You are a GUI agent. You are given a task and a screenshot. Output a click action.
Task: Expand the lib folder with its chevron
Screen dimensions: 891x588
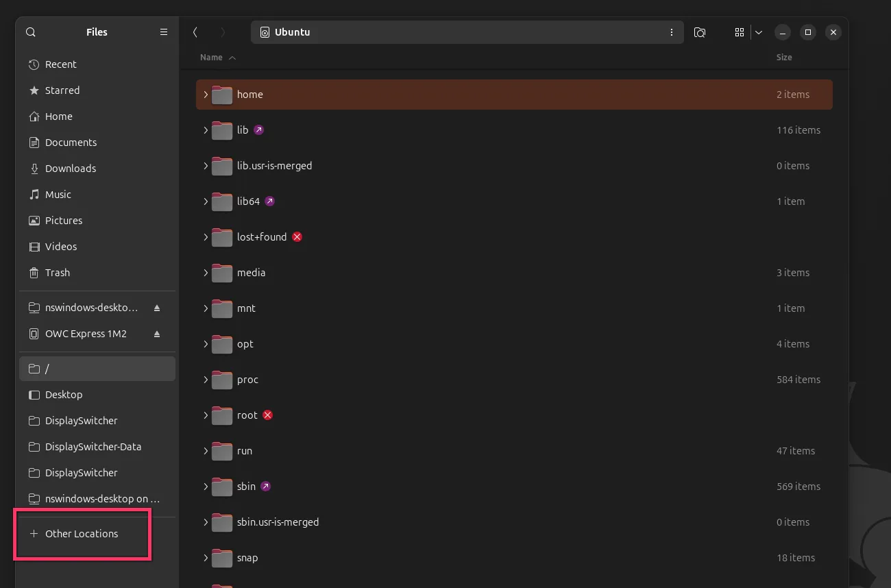pyautogui.click(x=206, y=130)
